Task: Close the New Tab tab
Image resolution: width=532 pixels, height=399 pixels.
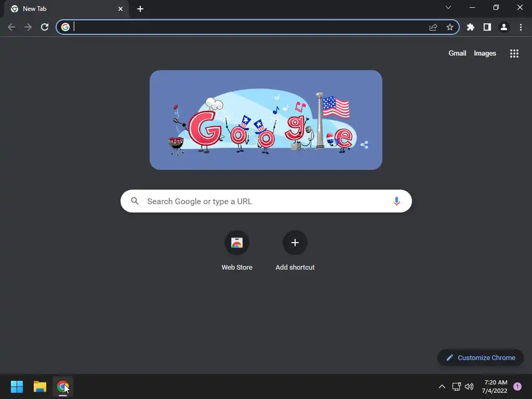Action: pyautogui.click(x=121, y=9)
